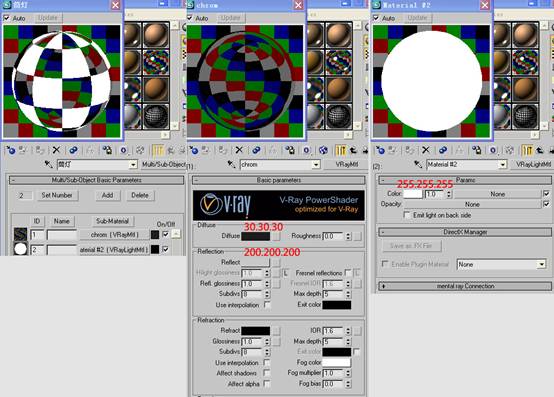Click Show Map in Viewport icon in chrom toolbar
Viewport: 554px width, 397px height.
(x=323, y=150)
